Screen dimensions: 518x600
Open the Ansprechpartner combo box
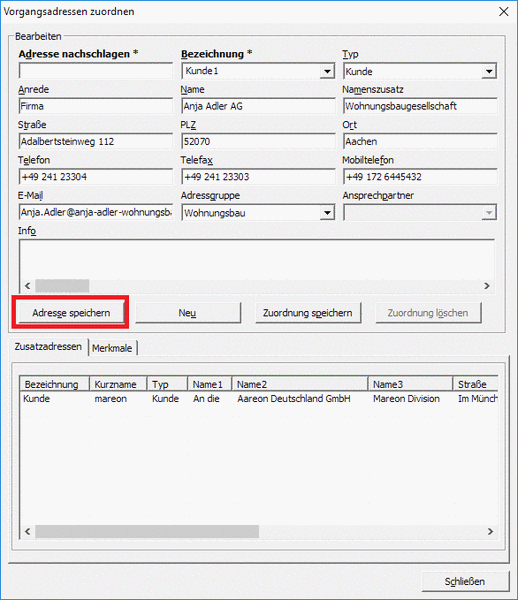420,212
